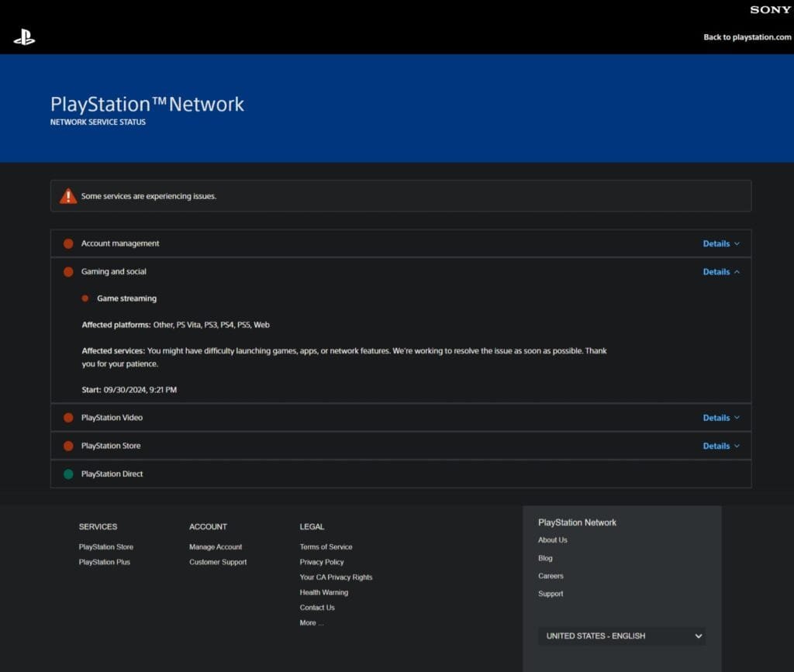Open About Us link

(x=552, y=540)
